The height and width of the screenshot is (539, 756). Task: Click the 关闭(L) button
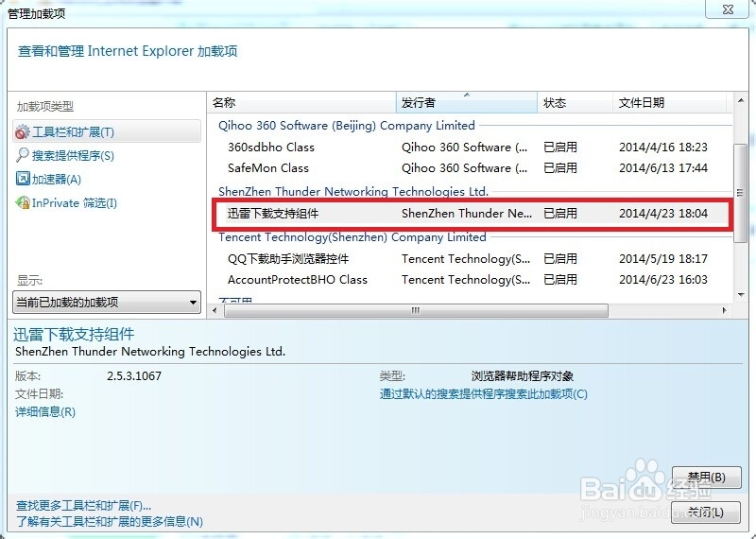pos(705,512)
